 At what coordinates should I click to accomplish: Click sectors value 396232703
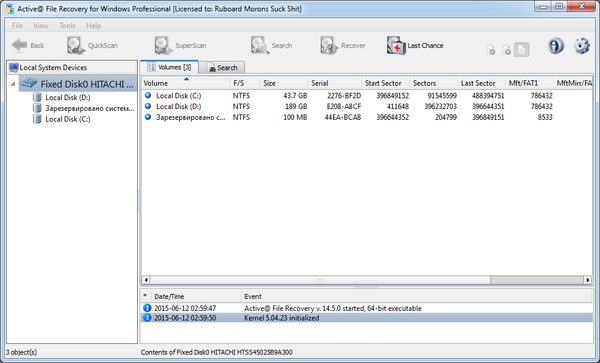[440, 106]
